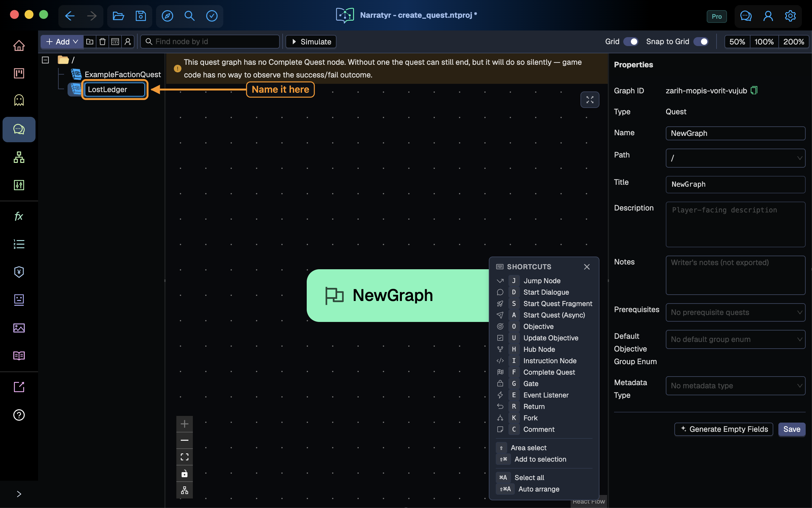Viewport: 812px width, 508px height.
Task: Click the fullscreen expand canvas button
Action: [590, 100]
